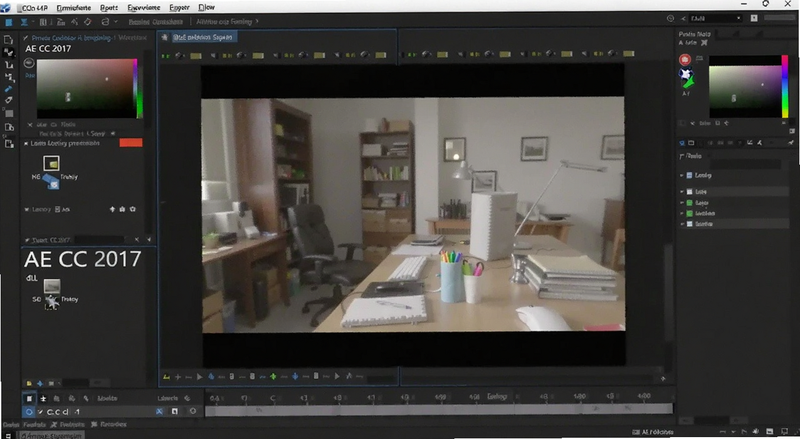Open the Dlow menu in the menu bar
Viewport: 800px width, 439px height.
[206, 8]
